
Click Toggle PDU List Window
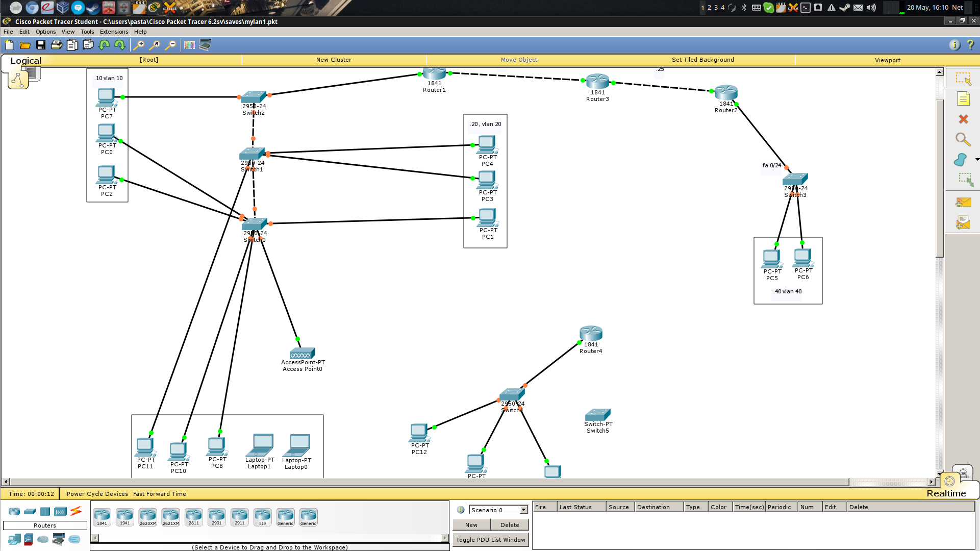pos(490,540)
